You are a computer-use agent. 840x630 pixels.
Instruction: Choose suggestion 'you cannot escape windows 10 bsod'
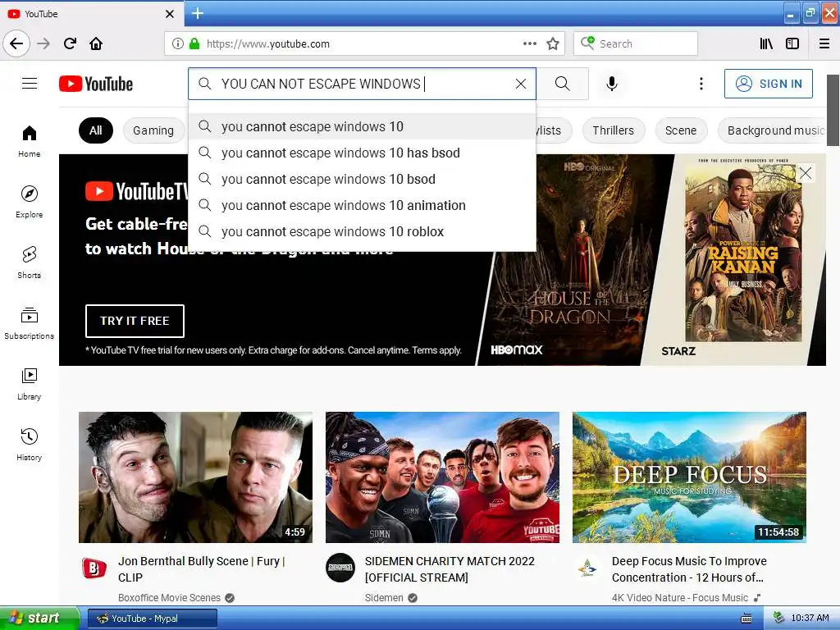pos(362,179)
